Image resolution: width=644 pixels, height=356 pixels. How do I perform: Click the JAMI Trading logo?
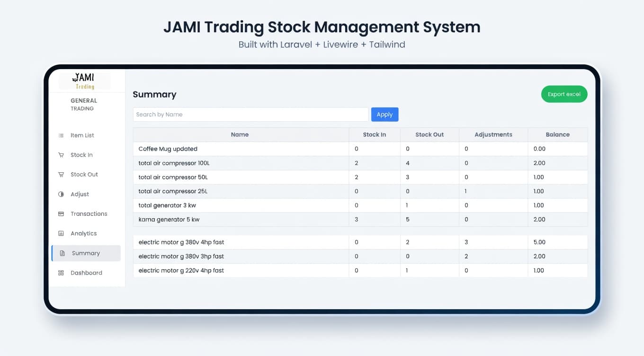point(84,80)
